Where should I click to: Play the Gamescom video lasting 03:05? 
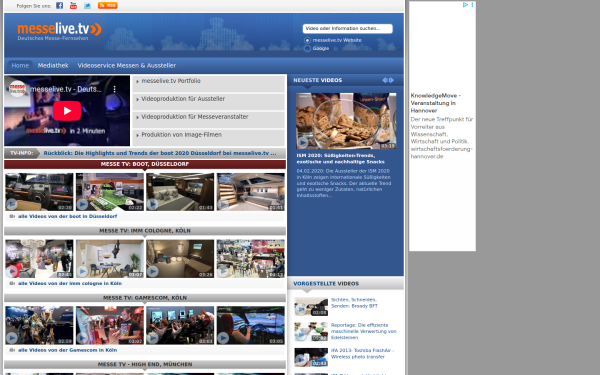tap(251, 325)
